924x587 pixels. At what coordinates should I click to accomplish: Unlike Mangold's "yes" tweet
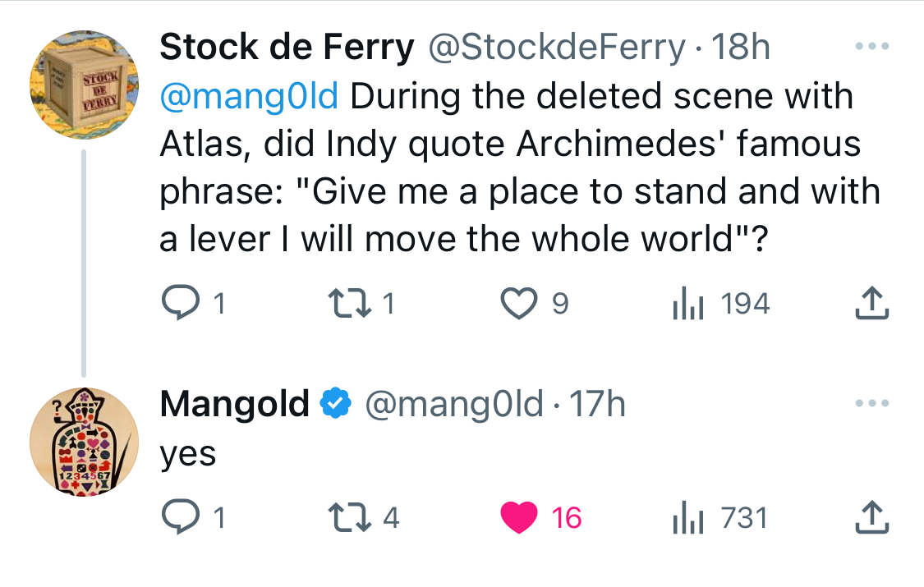[x=518, y=518]
